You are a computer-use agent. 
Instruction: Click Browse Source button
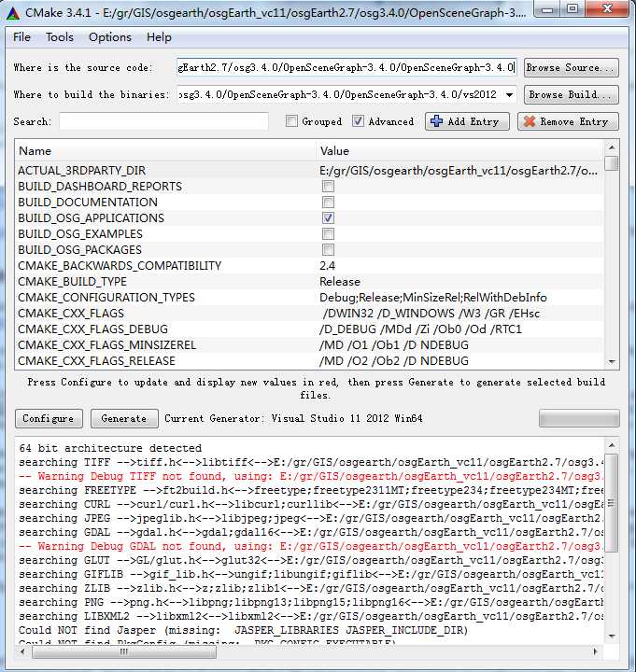pyautogui.click(x=571, y=68)
